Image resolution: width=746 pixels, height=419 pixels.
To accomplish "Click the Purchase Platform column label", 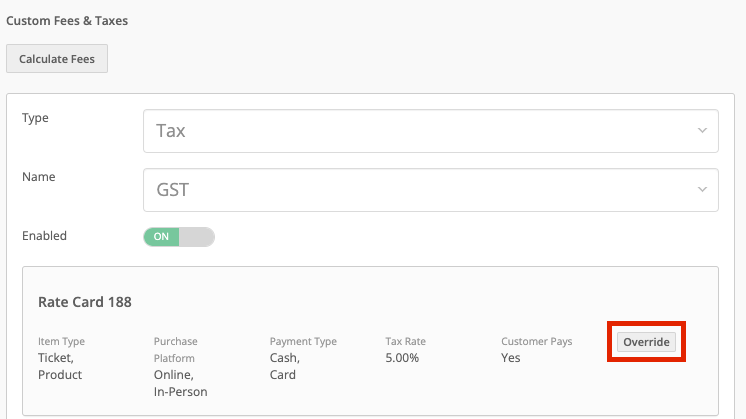I will [x=176, y=350].
